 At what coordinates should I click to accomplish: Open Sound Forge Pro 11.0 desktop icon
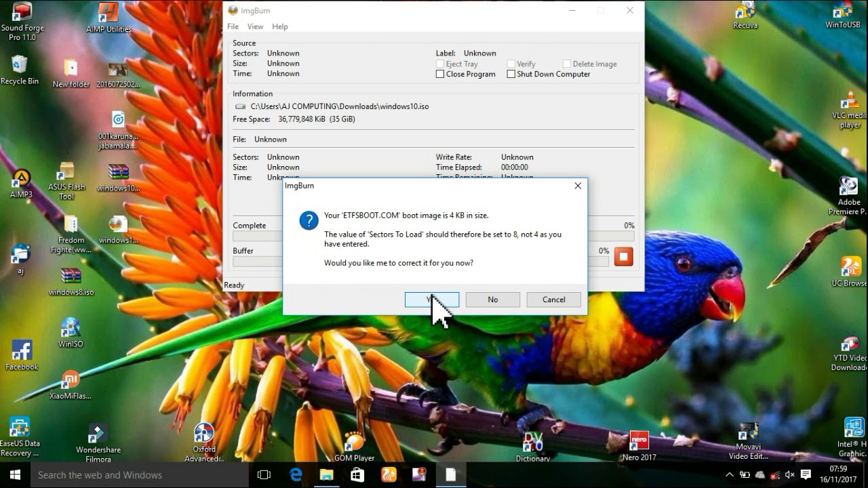(22, 22)
